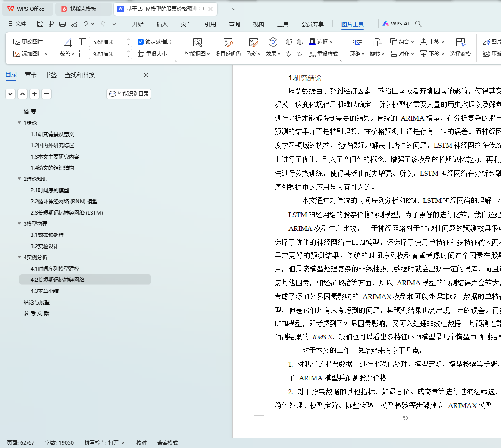Increase picture width using stepper up arrow
The height and width of the screenshot is (448, 501).
(x=128, y=52)
